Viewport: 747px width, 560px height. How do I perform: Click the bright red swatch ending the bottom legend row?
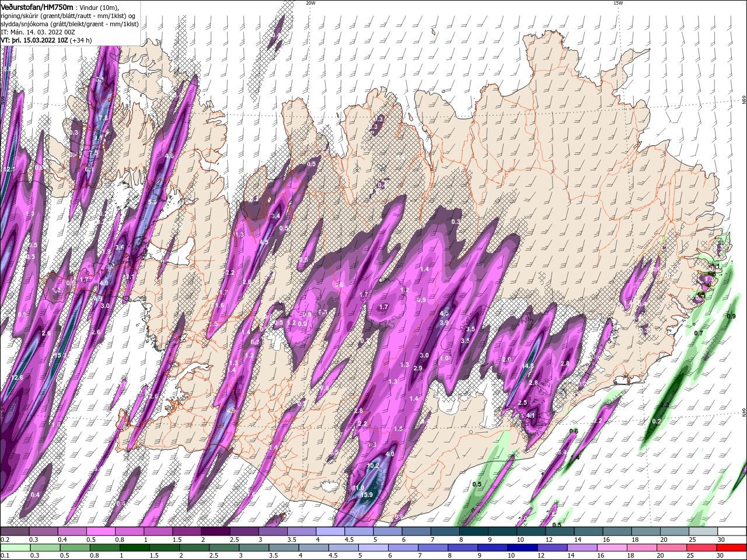(731, 548)
